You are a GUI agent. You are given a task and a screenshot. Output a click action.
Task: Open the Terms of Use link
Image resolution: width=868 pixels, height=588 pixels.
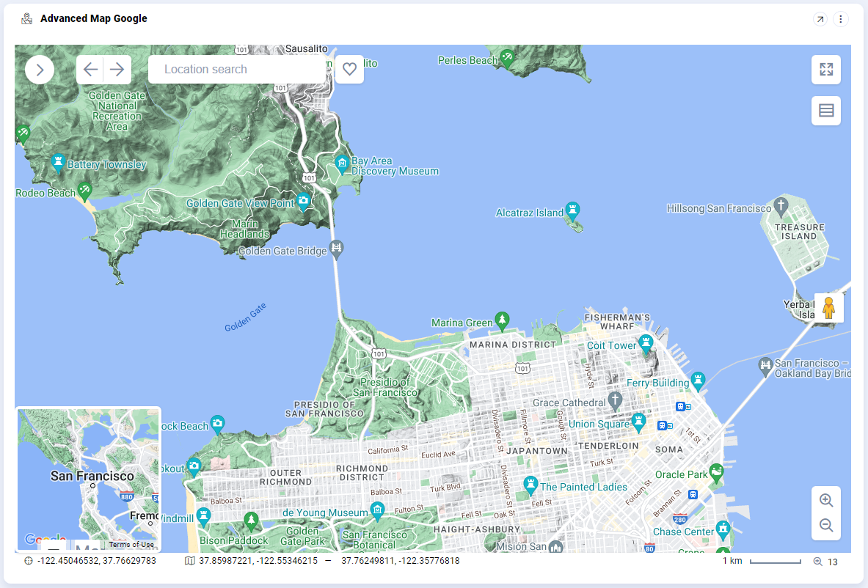coord(131,545)
